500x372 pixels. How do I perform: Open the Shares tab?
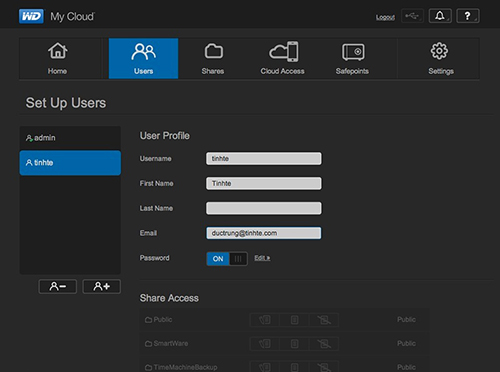213,58
